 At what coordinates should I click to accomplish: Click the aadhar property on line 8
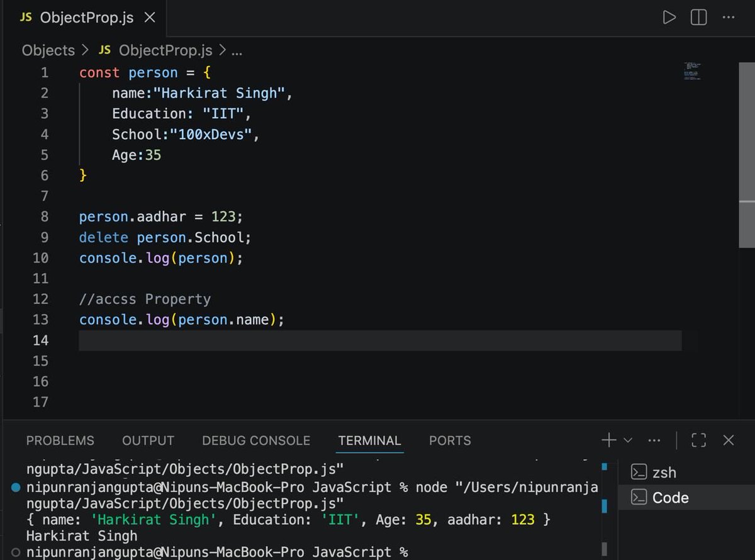click(x=162, y=217)
